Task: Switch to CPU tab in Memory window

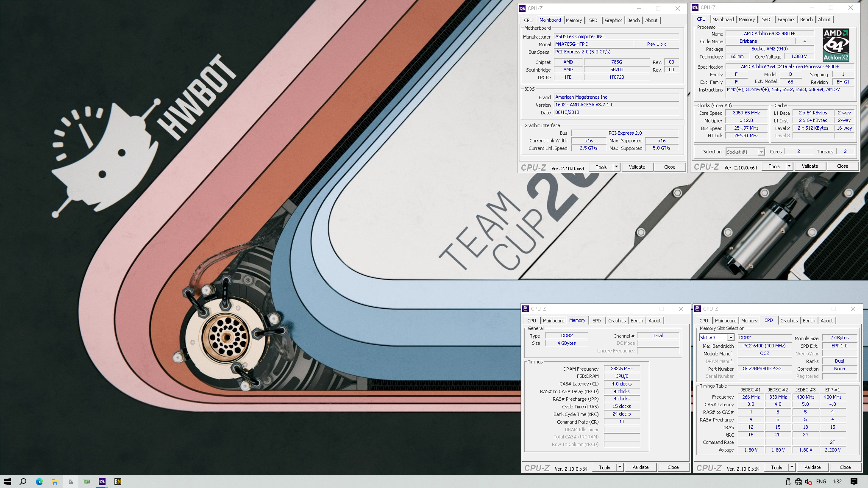Action: click(531, 321)
